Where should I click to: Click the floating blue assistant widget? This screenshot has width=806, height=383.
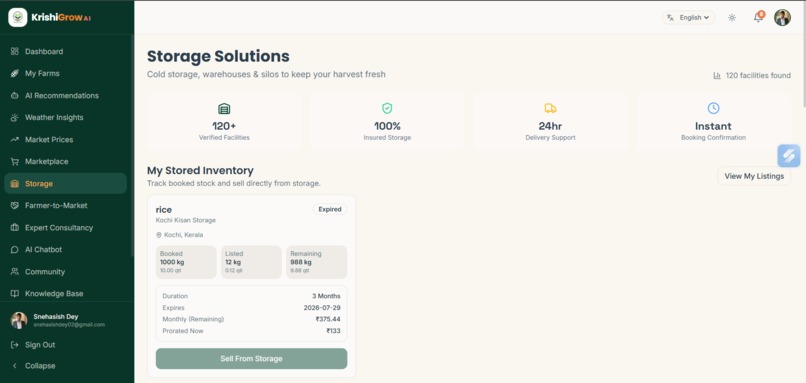point(789,156)
